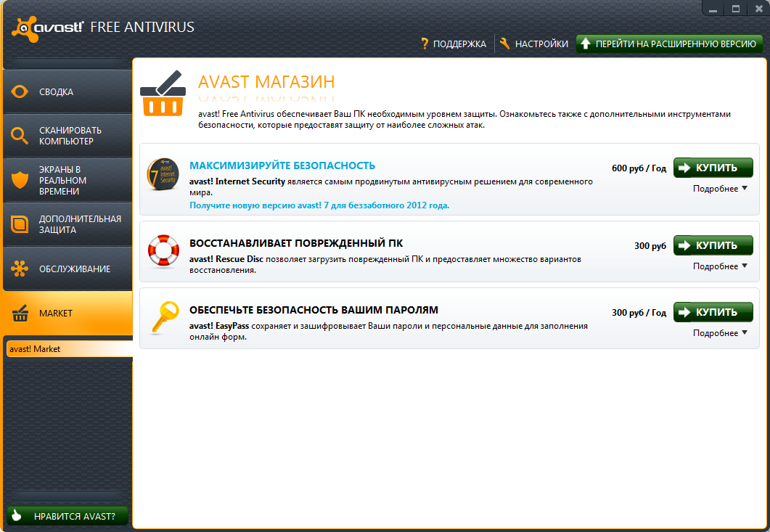Click the additional protection square icon
The image size is (770, 532).
coord(20,224)
